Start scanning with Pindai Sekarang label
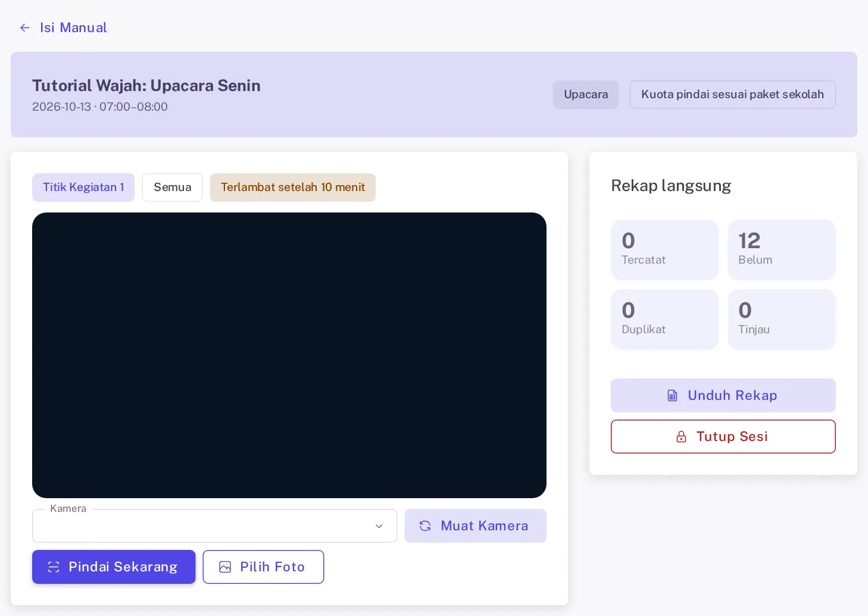868x616 pixels. 123,567
